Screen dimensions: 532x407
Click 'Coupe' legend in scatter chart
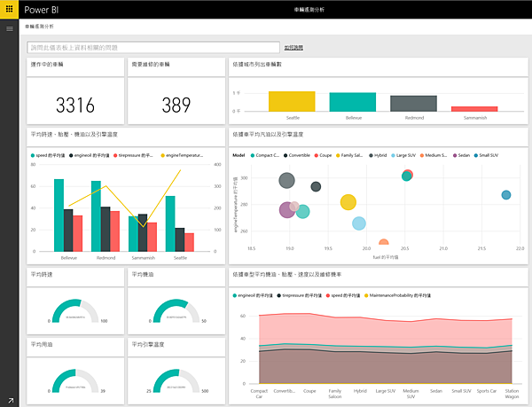323,155
